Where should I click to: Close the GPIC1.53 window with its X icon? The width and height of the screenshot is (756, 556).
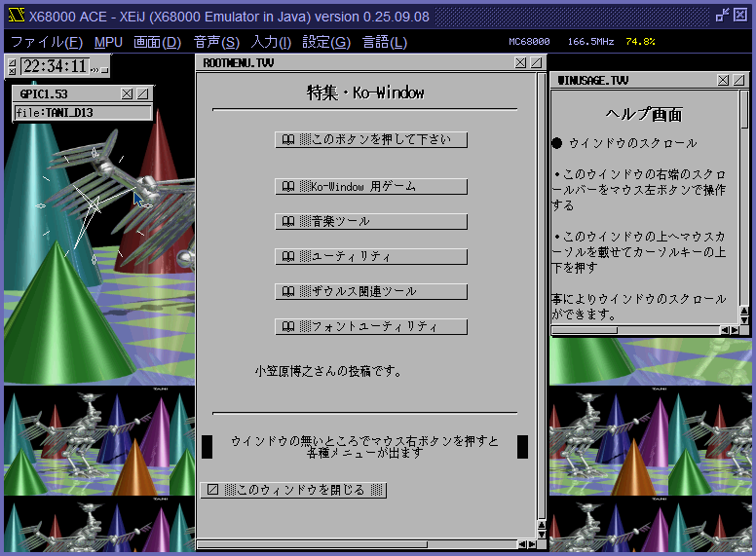(x=127, y=93)
